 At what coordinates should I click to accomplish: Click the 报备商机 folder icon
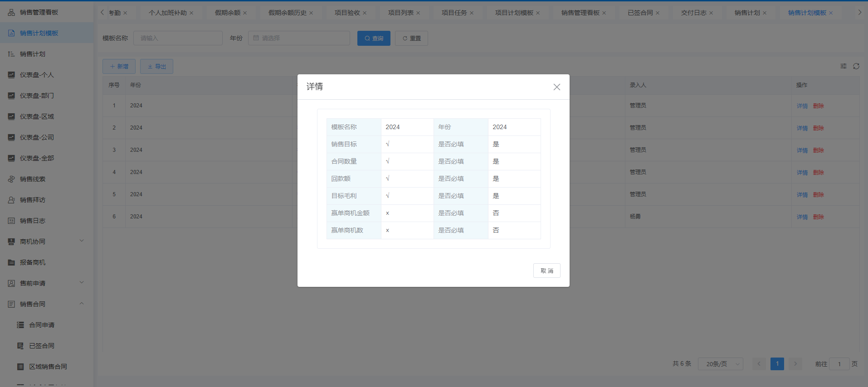click(x=11, y=262)
